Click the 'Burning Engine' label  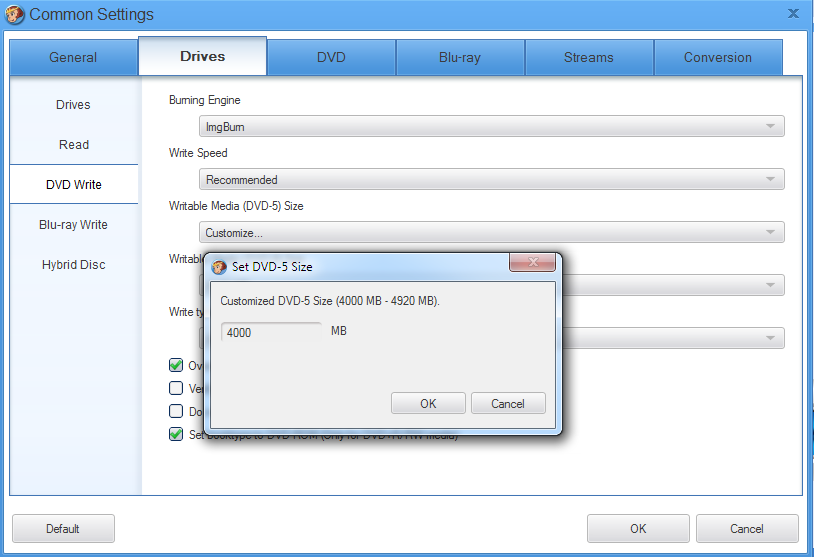pyautogui.click(x=205, y=100)
